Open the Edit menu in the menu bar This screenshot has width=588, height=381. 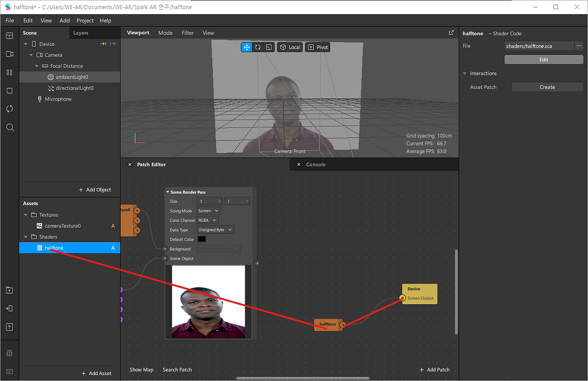[28, 21]
